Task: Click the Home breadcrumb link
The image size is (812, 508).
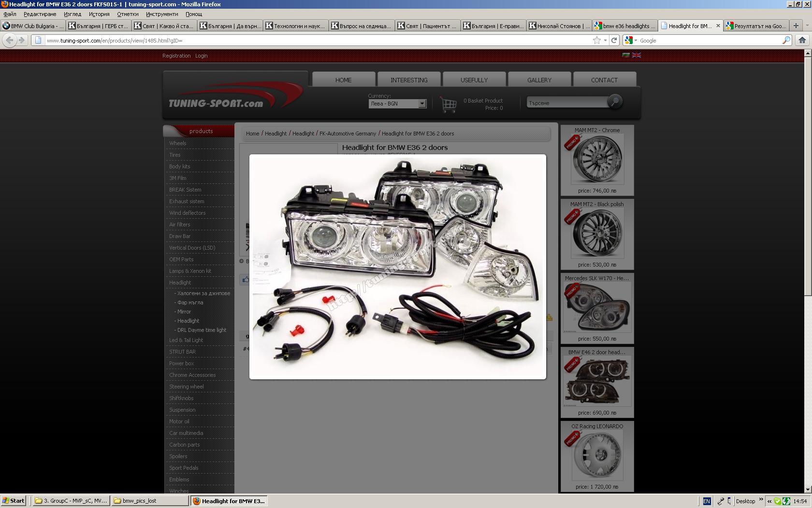Action: coord(252,134)
